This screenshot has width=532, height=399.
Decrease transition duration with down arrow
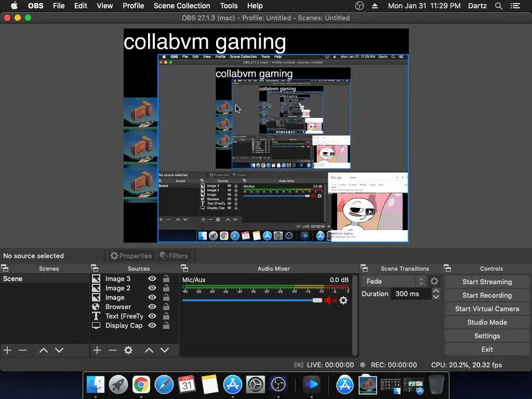(436, 297)
